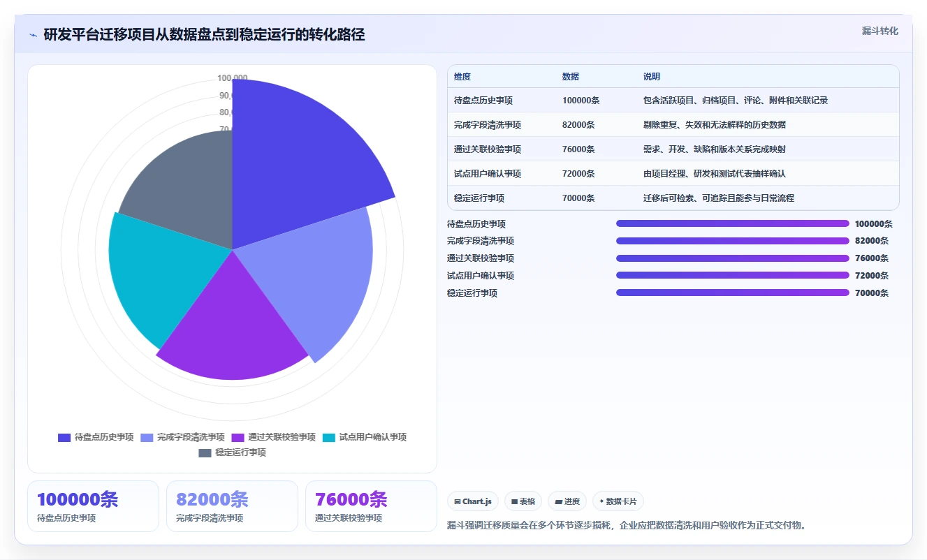Click the footer note starting 漏斗强调迁移质量
This screenshot has height=560, width=927.
(627, 525)
